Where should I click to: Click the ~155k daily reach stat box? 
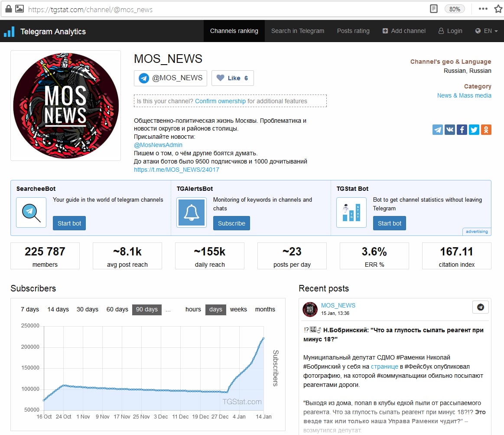(210, 256)
